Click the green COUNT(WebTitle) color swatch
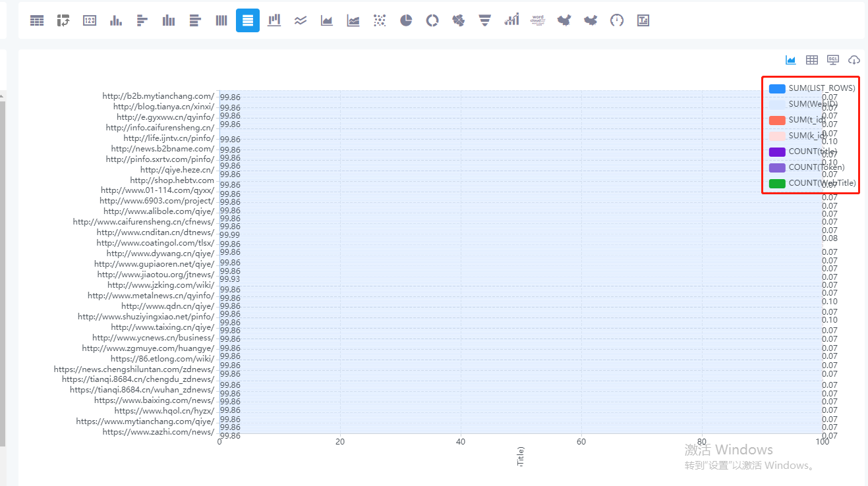The height and width of the screenshot is (486, 868). [777, 182]
